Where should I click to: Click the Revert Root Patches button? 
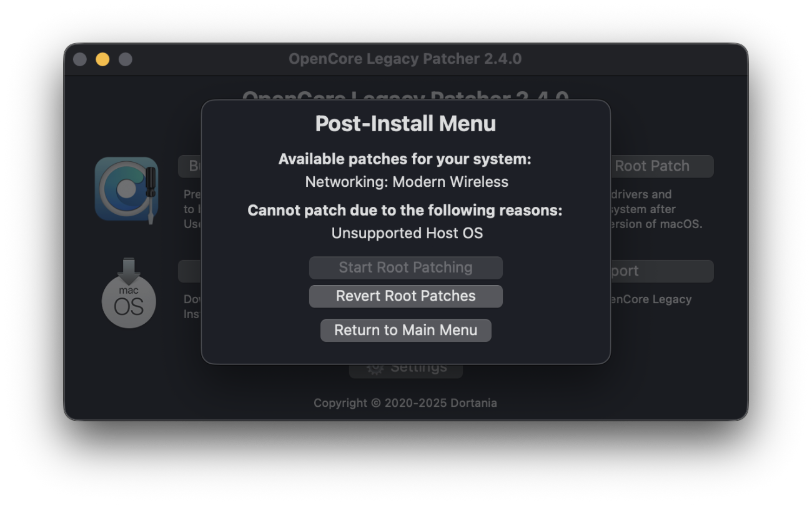(405, 296)
